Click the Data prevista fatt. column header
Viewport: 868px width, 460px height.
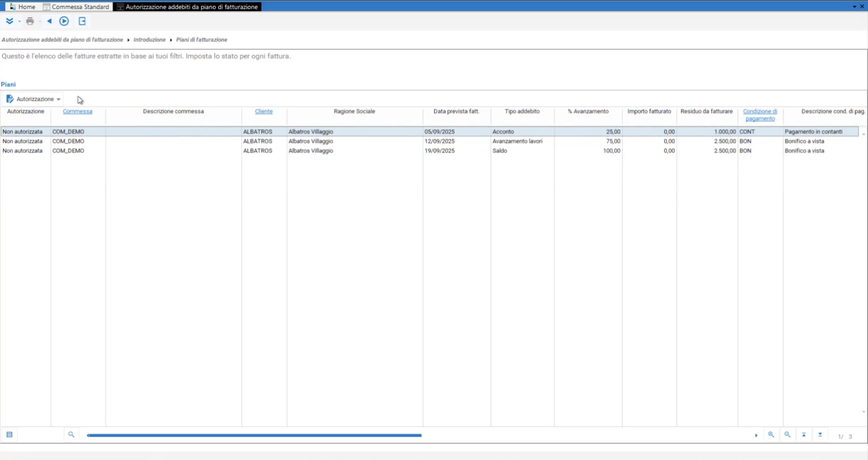[x=456, y=111]
